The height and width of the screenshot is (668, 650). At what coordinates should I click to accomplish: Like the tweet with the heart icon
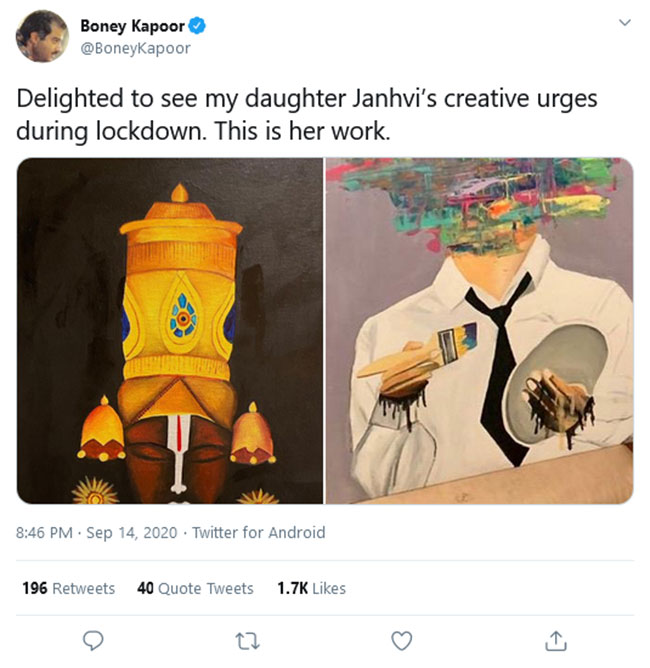tap(401, 640)
